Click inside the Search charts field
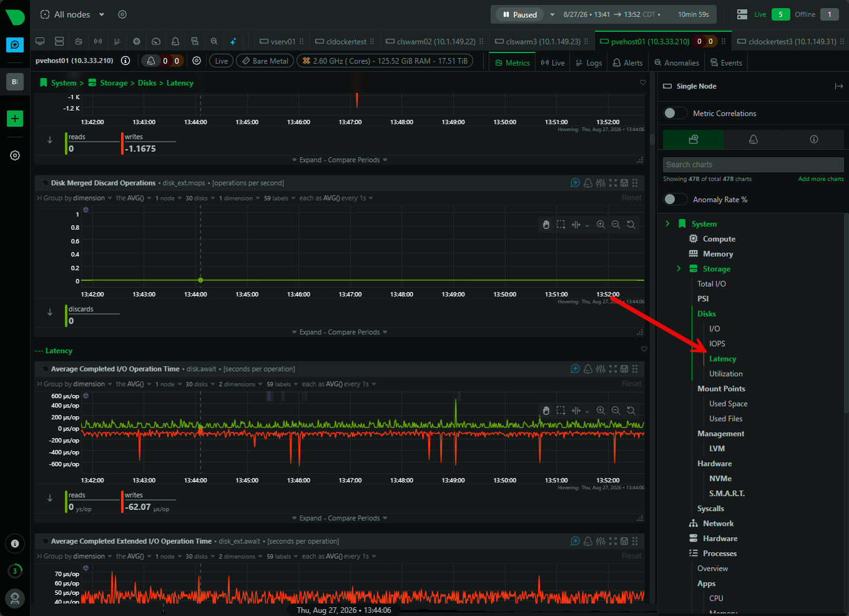 click(x=753, y=164)
